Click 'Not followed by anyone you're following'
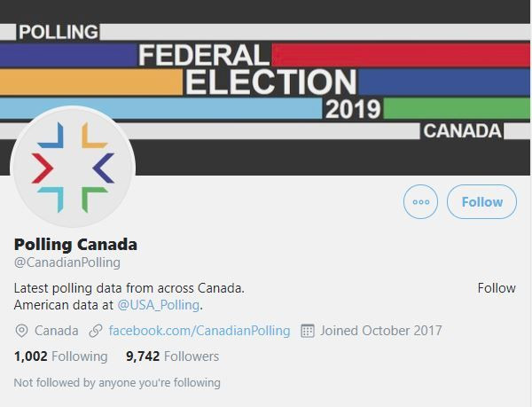The image size is (532, 407). click(117, 383)
